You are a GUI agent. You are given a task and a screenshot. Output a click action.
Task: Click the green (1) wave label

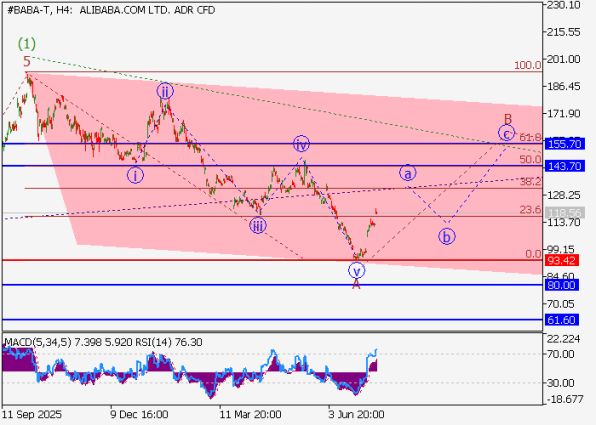point(27,44)
